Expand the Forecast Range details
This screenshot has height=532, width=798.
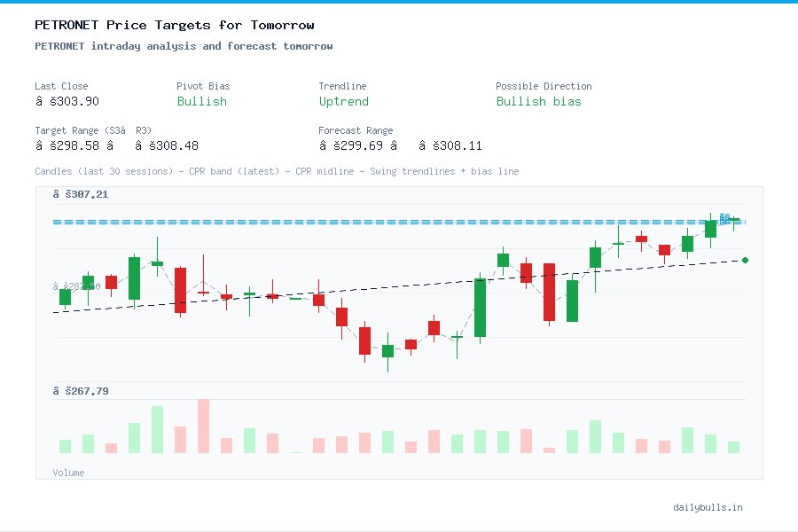[x=356, y=130]
